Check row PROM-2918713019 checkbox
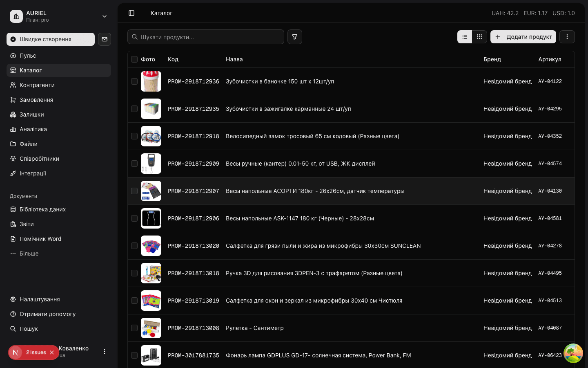The height and width of the screenshot is (368, 588). (x=134, y=301)
